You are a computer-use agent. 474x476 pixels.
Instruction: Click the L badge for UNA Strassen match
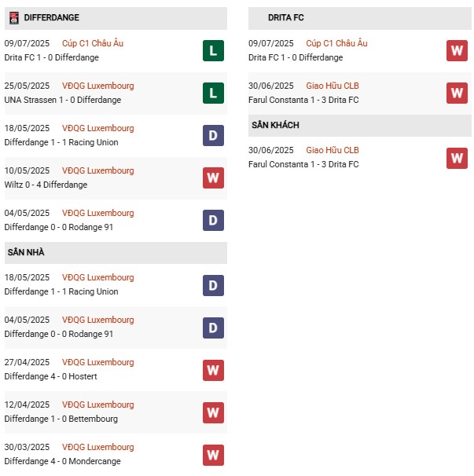[x=213, y=93]
